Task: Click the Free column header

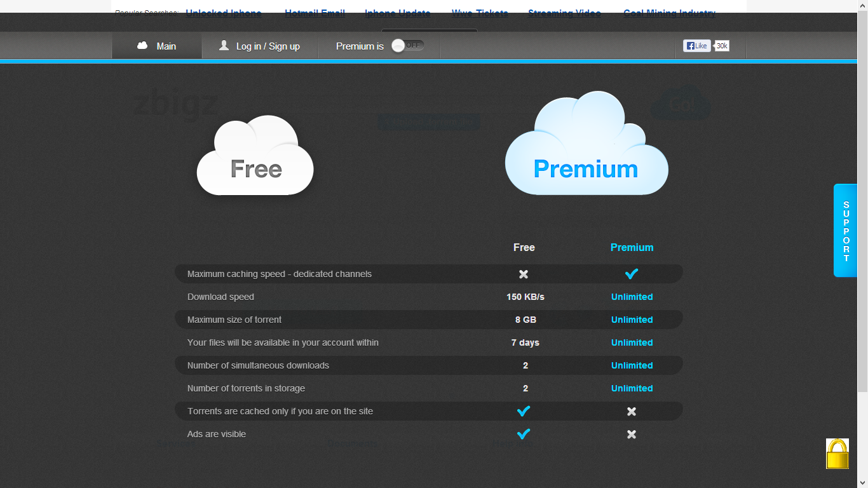Action: tap(524, 247)
